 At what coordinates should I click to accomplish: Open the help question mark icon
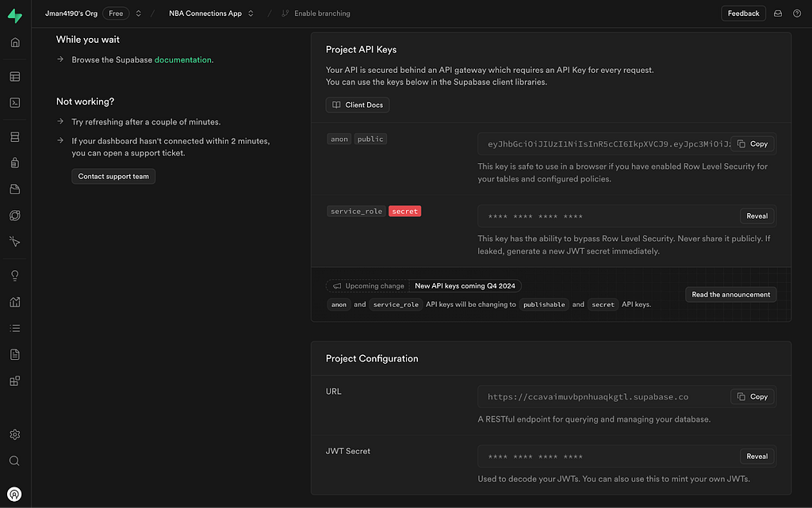coord(797,13)
